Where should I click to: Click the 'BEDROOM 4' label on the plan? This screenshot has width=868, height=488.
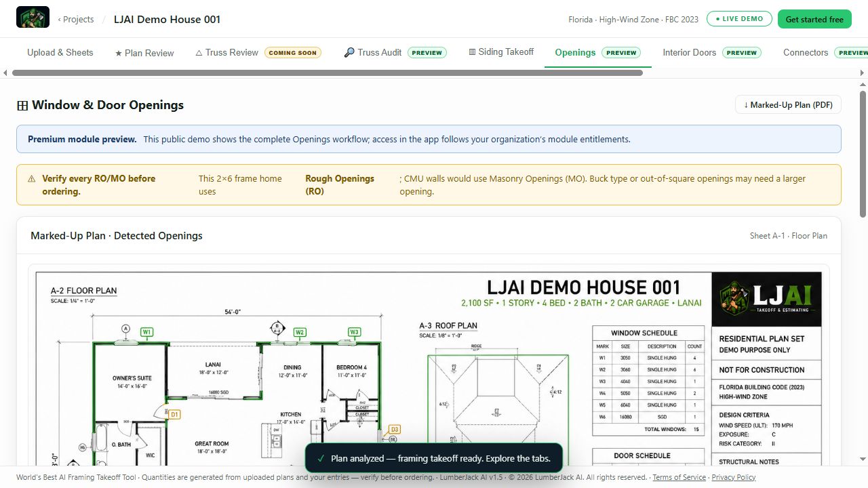[351, 367]
